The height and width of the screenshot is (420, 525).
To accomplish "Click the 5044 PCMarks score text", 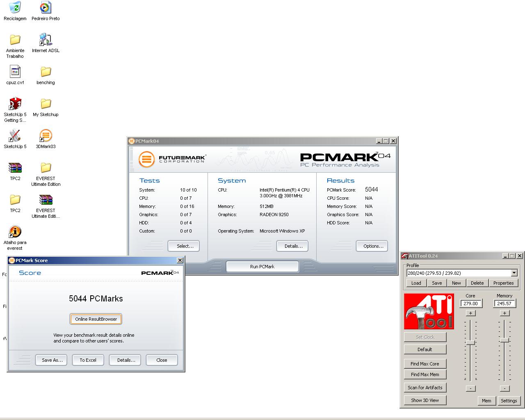I will tap(96, 299).
